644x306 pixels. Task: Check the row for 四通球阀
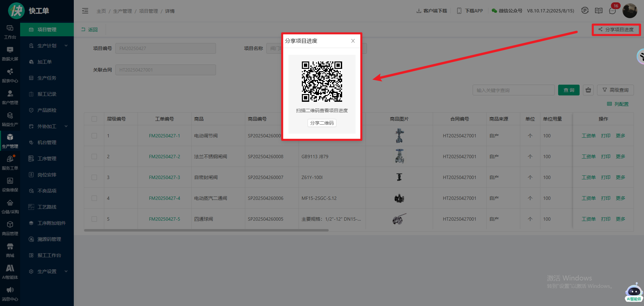pyautogui.click(x=94, y=219)
